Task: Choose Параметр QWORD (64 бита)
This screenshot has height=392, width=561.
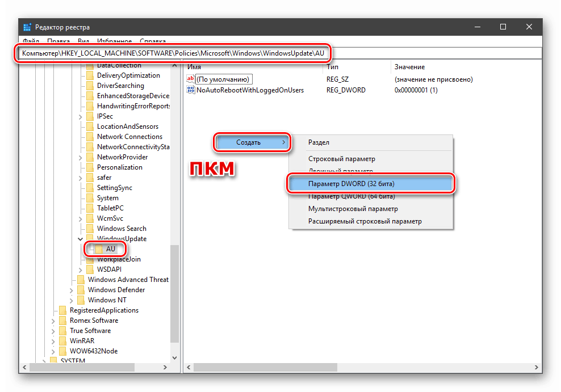Action: point(371,196)
